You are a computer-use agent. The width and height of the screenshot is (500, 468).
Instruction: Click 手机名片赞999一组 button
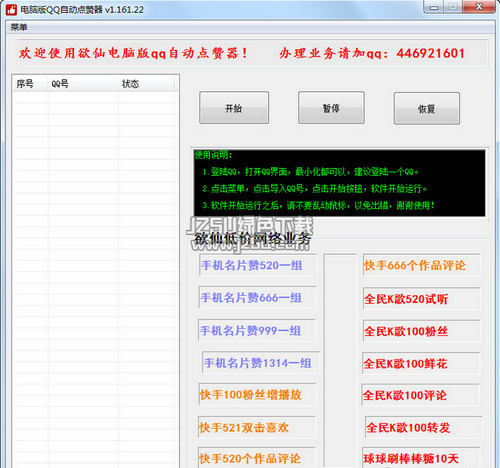click(257, 330)
